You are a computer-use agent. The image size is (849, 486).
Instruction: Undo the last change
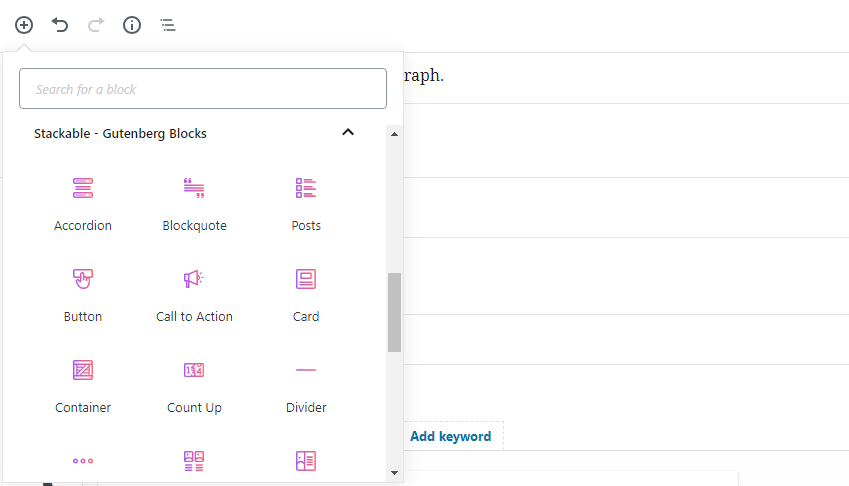(x=60, y=25)
